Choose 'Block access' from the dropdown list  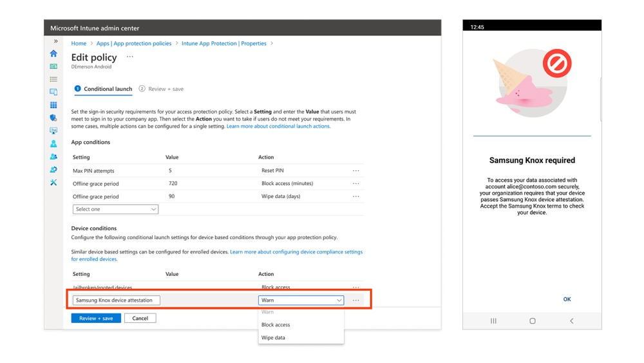[276, 325]
